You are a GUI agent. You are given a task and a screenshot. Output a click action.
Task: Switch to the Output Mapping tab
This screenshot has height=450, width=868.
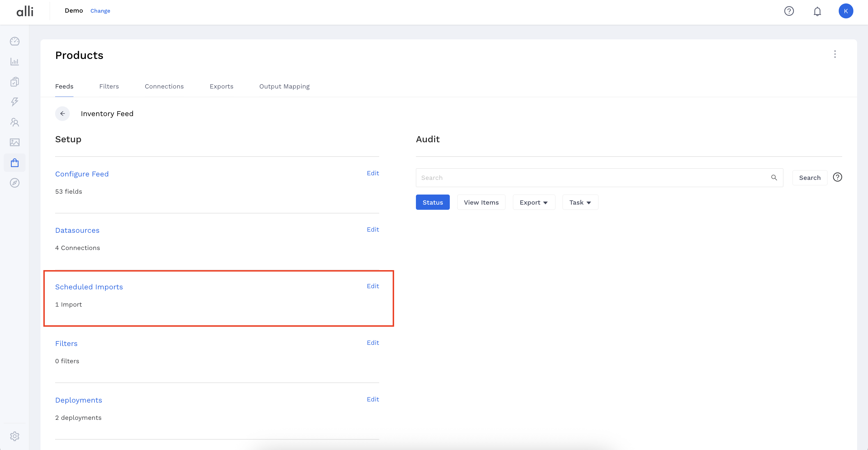284,86
